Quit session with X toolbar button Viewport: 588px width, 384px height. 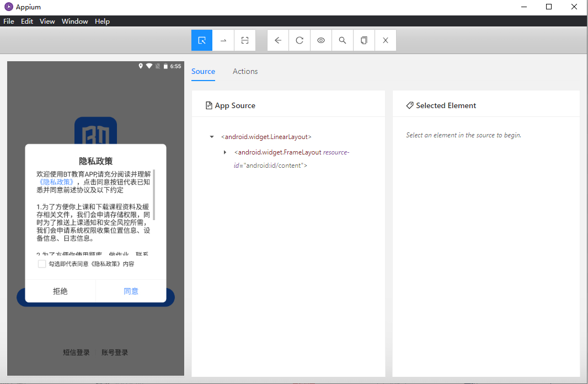pos(386,40)
